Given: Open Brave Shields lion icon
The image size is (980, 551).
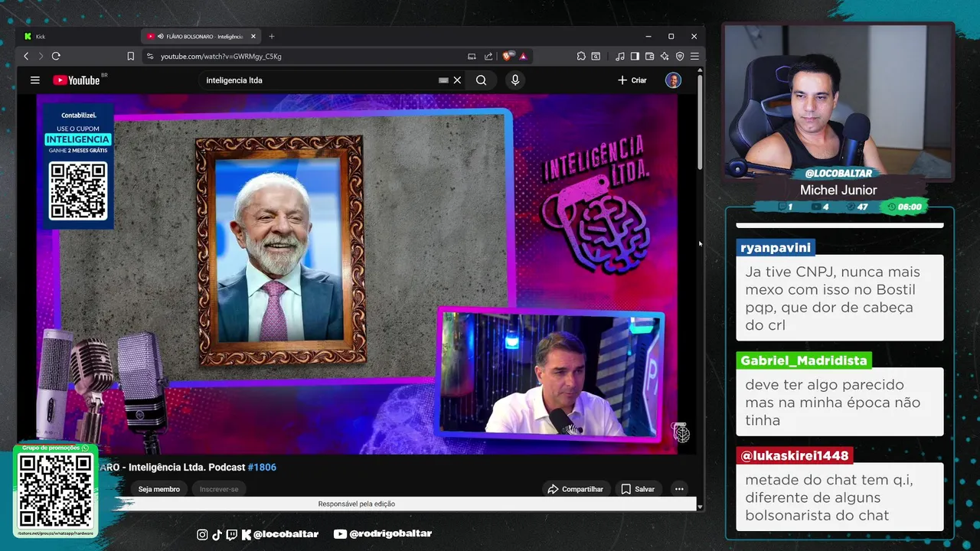Looking at the screenshot, I should tap(507, 56).
